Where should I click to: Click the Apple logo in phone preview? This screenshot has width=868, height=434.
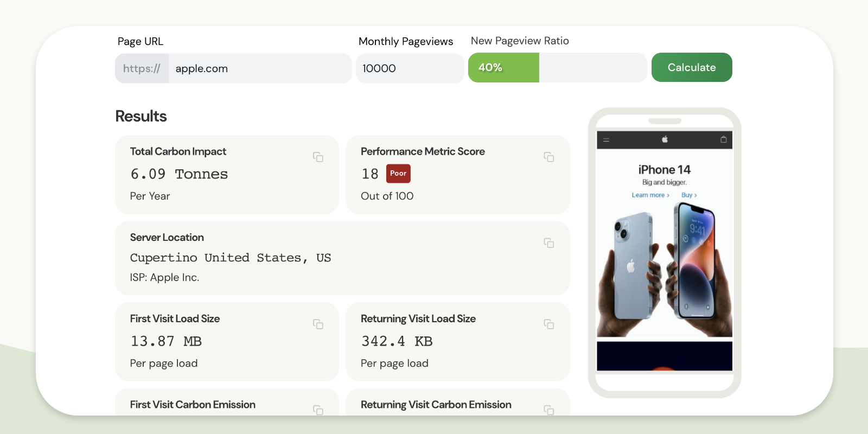pyautogui.click(x=665, y=139)
